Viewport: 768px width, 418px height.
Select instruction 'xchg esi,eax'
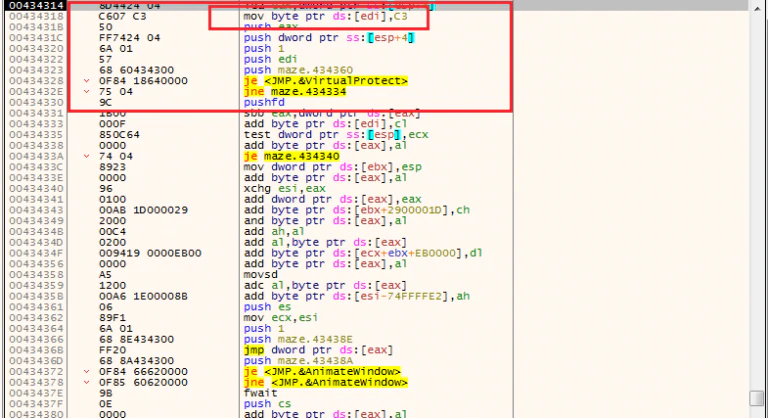click(285, 189)
